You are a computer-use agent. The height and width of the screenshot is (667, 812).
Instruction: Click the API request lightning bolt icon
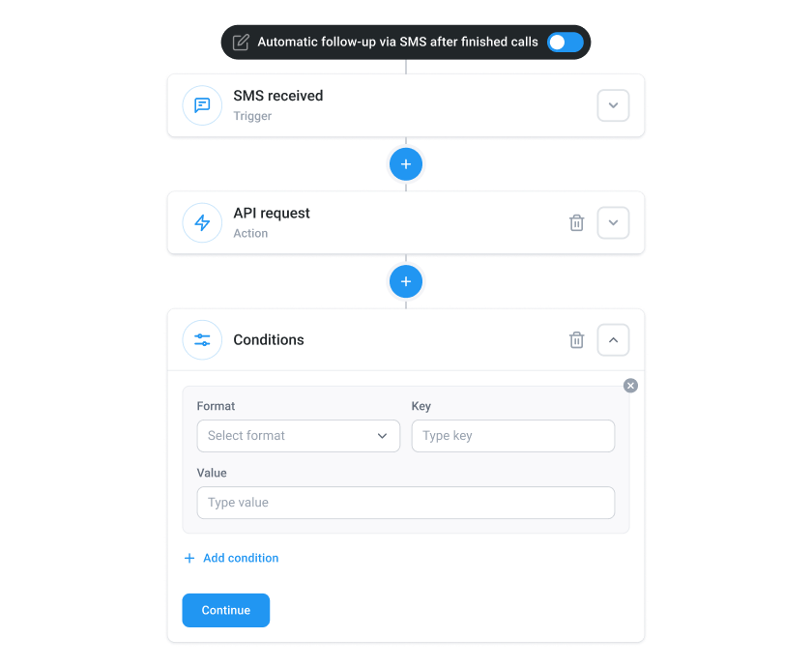202,222
